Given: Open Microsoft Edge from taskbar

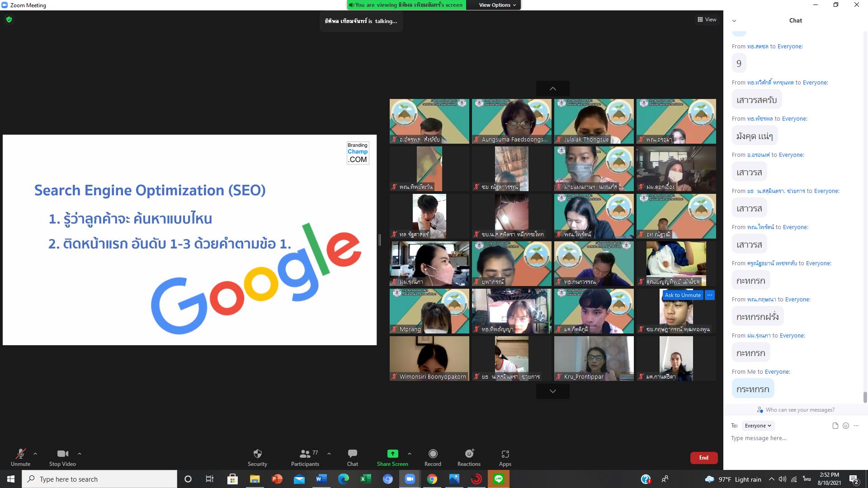Looking at the screenshot, I should (343, 479).
